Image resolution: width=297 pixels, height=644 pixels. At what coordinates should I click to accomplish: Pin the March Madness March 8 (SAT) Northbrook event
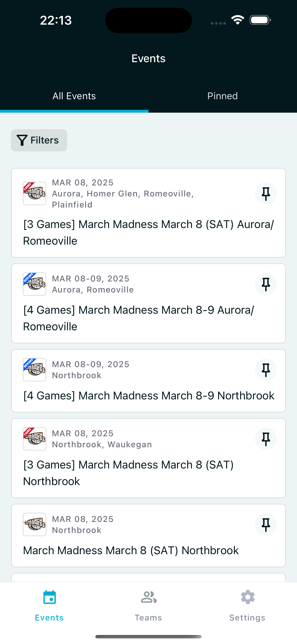click(266, 524)
